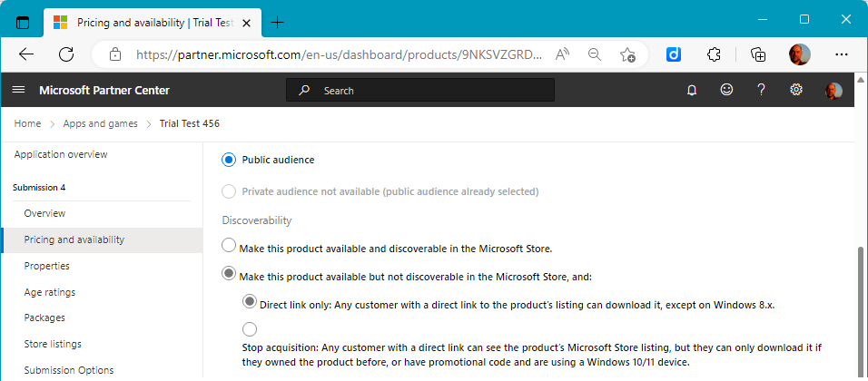The width and height of the screenshot is (868, 381).
Task: Click the Partner Center Search field
Action: click(420, 90)
